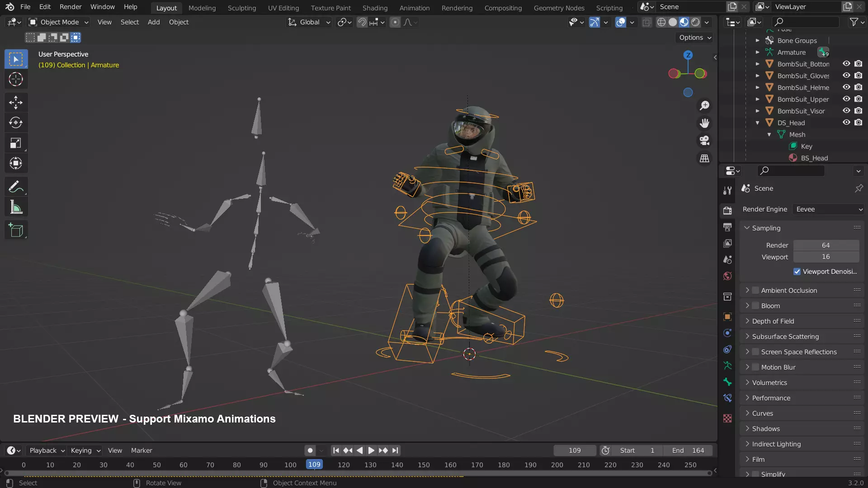This screenshot has height=488, width=868.
Task: Expand the Depth of Field panel
Action: point(773,321)
